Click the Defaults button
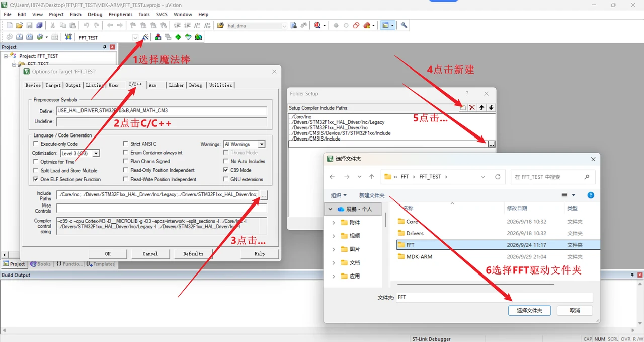644x342 pixels. 193,254
